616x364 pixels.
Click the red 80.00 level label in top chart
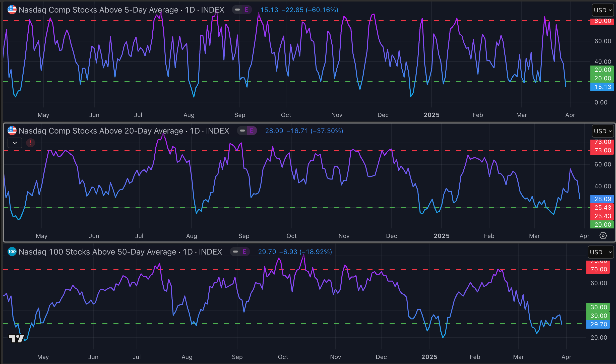pyautogui.click(x=602, y=21)
